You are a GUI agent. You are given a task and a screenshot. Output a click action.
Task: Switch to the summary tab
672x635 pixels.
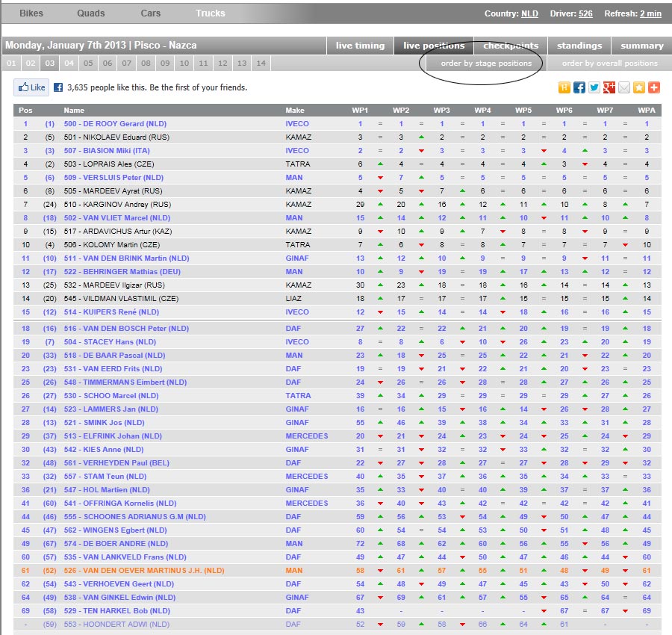pyautogui.click(x=641, y=46)
